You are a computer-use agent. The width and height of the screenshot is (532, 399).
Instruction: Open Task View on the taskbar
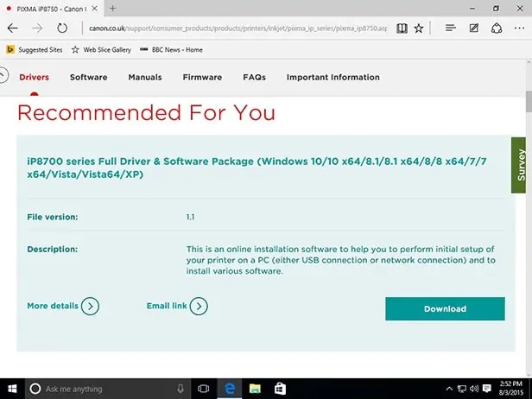click(203, 389)
